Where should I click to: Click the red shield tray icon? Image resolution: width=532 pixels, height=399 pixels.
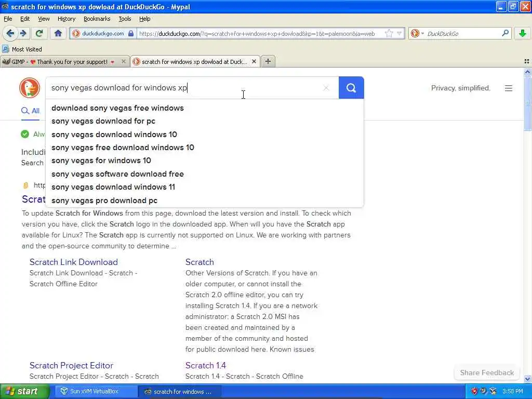[x=474, y=391]
